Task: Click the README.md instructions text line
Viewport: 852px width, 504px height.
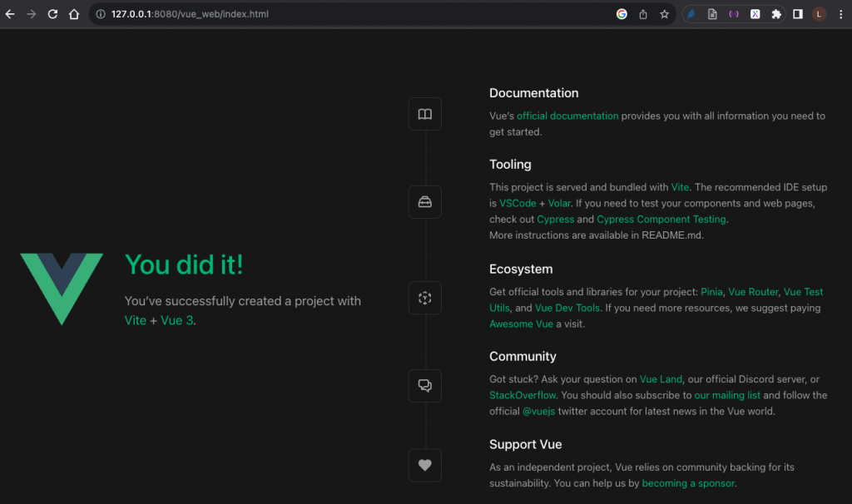Action: 596,235
